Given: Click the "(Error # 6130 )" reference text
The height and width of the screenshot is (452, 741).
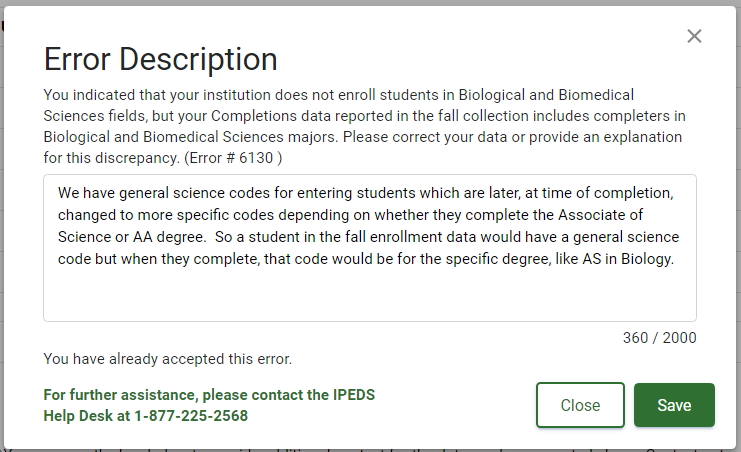Looking at the screenshot, I should click(234, 157).
